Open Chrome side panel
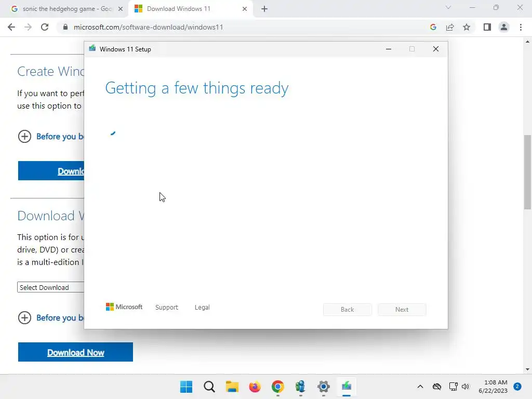This screenshot has width=532, height=399. 487,27
